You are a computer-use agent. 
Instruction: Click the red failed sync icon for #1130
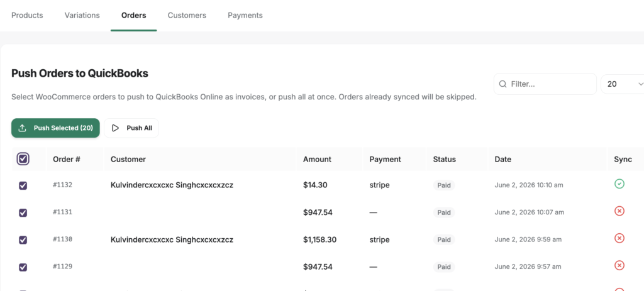coord(619,238)
